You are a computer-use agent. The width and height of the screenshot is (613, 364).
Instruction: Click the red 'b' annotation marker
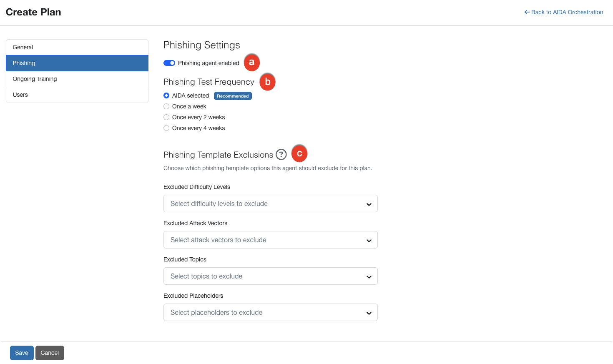[268, 82]
